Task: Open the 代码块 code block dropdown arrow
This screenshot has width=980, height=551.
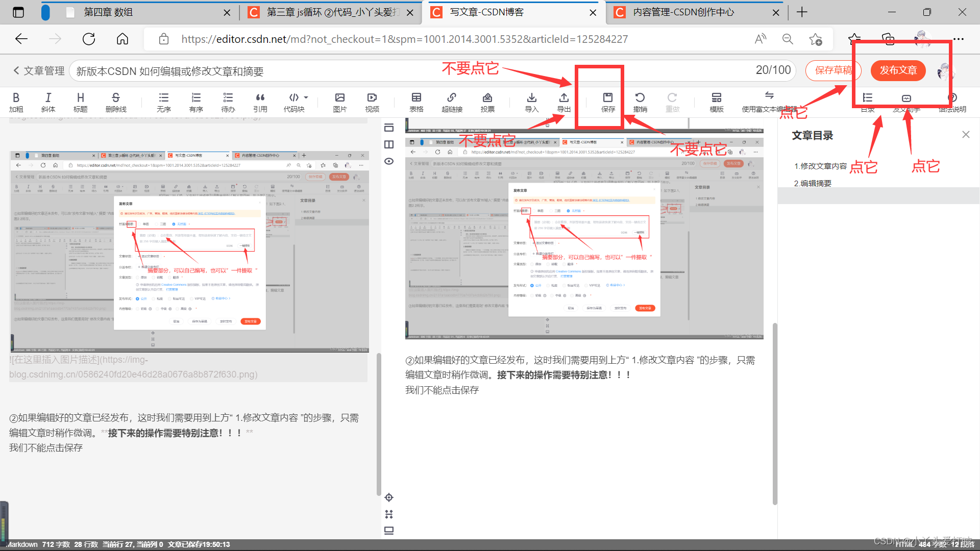Action: (306, 97)
